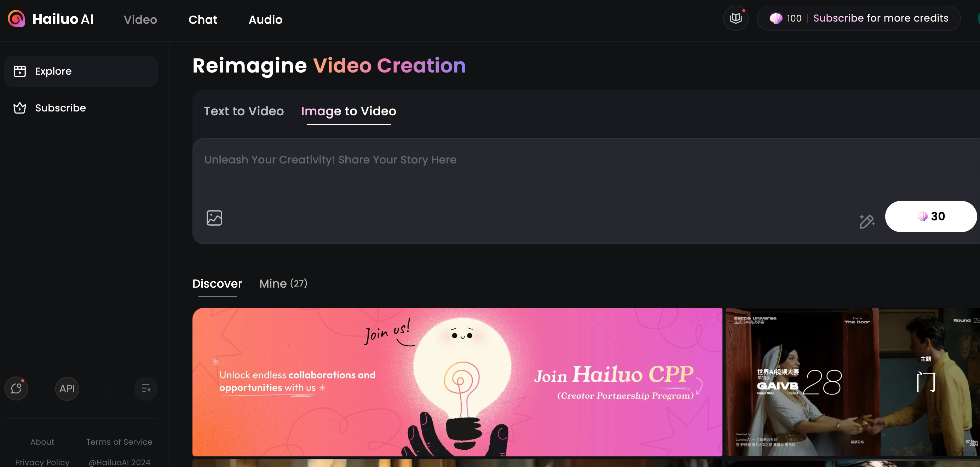Click the Hailuo AI logo icon
980x467 pixels.
(16, 19)
